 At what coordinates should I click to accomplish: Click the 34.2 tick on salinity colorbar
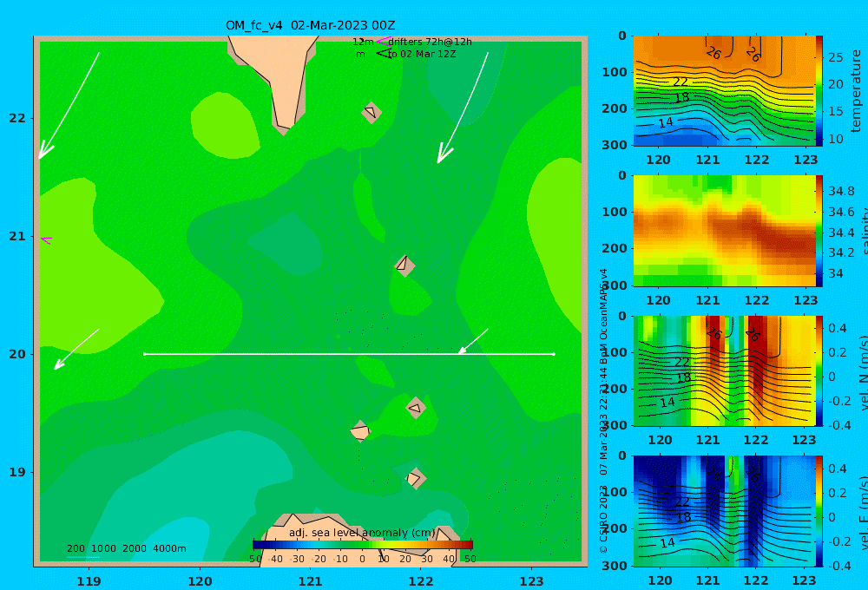click(x=841, y=253)
